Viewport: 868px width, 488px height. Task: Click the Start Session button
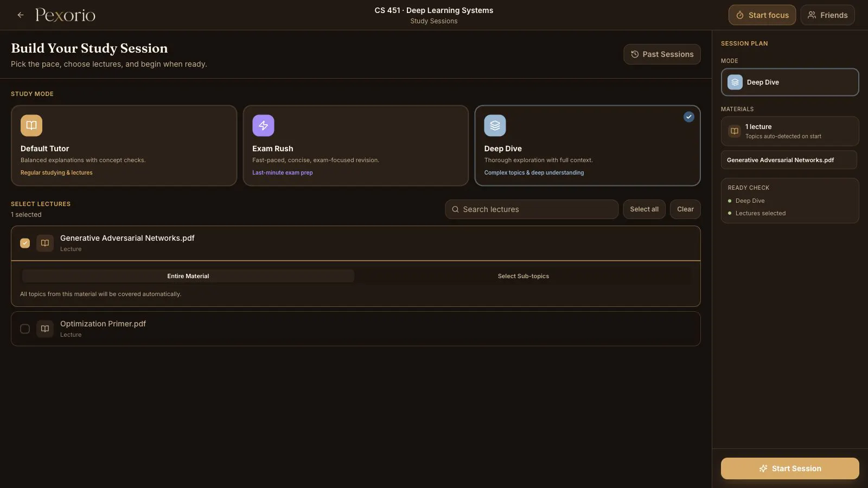[x=790, y=468]
